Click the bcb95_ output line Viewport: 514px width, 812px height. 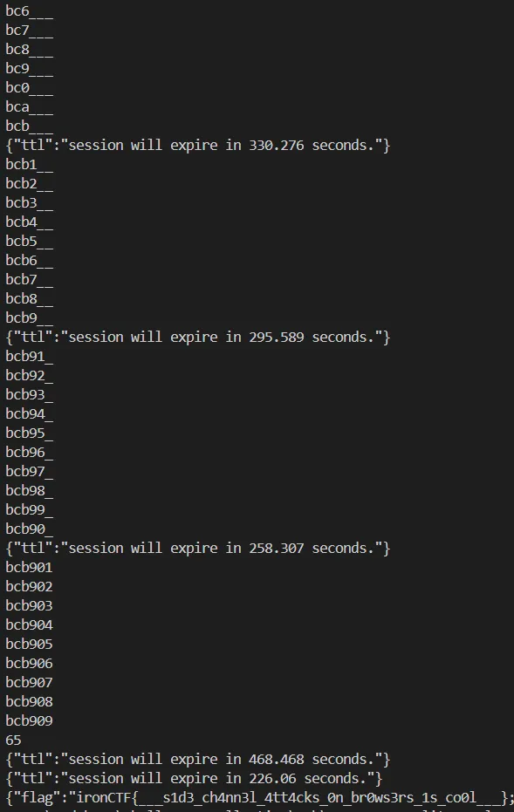[29, 433]
